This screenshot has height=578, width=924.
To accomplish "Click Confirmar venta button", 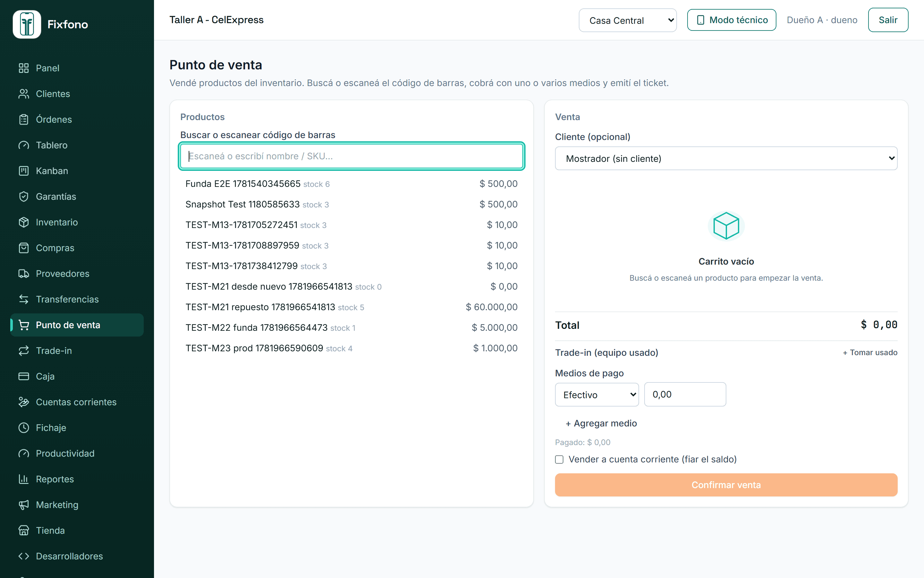I will pos(726,485).
